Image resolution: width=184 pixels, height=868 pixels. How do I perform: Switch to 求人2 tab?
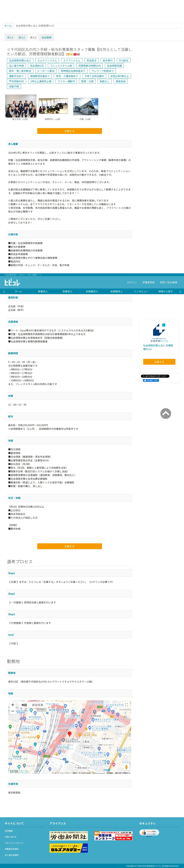point(22,38)
